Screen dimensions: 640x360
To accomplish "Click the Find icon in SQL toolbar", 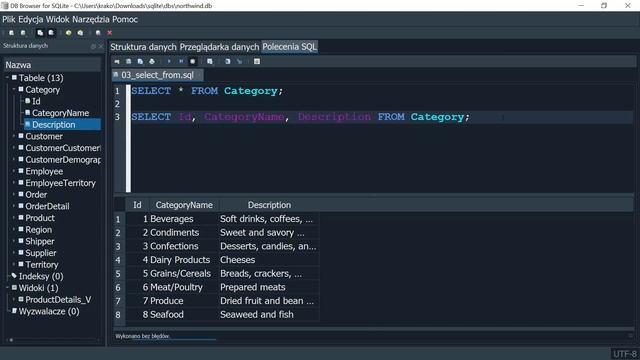I will click(x=228, y=62).
